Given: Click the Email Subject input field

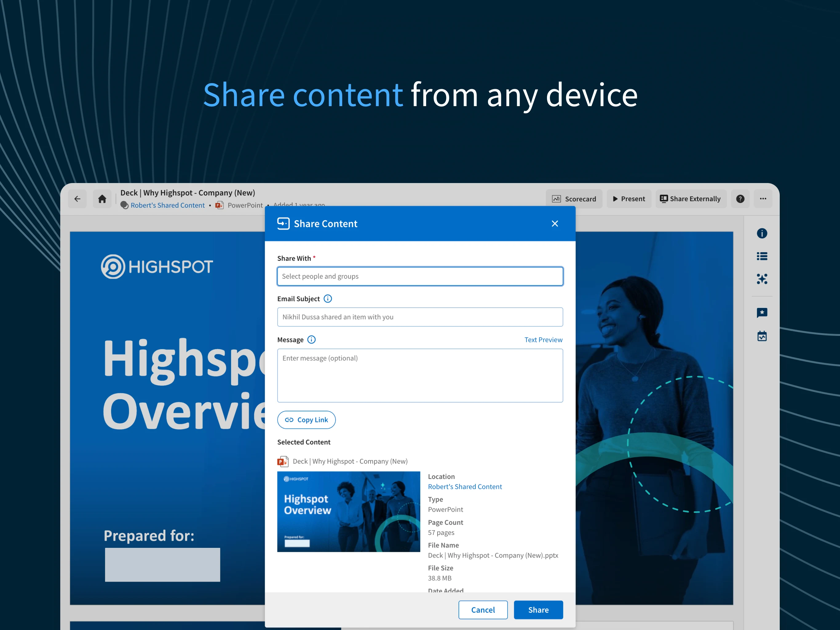Looking at the screenshot, I should tap(420, 317).
